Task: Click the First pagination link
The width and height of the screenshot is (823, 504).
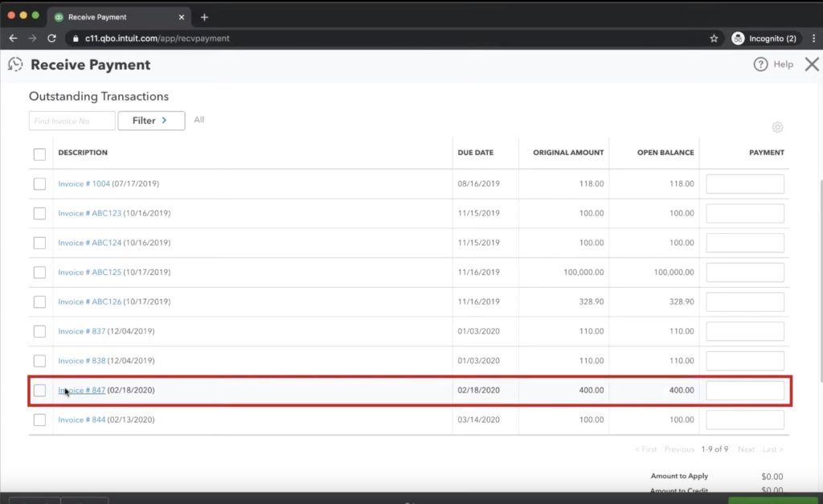Action: coord(645,449)
